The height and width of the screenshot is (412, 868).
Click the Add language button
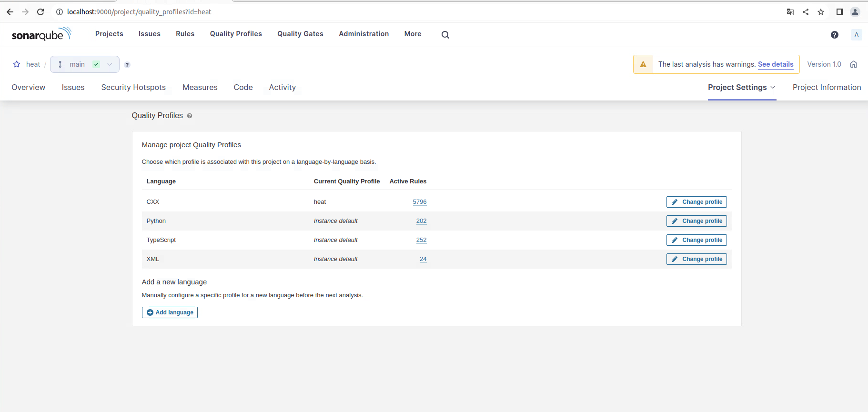tap(170, 312)
